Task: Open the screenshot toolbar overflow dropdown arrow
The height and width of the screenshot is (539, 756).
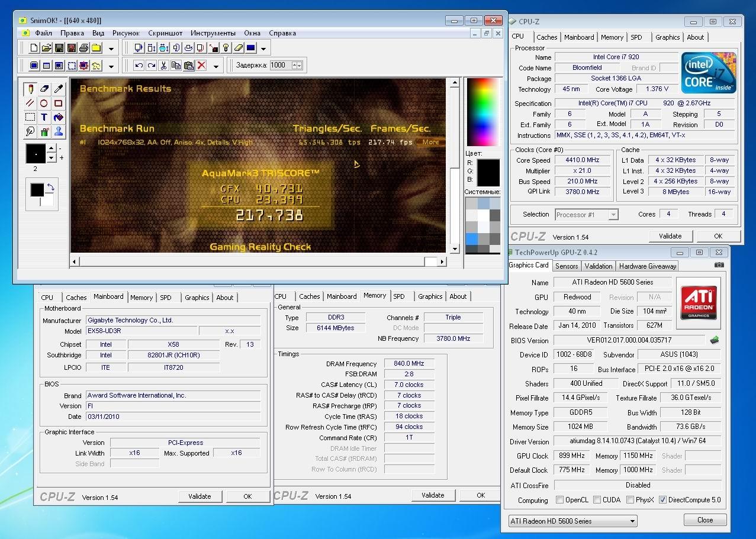Action: point(111,66)
